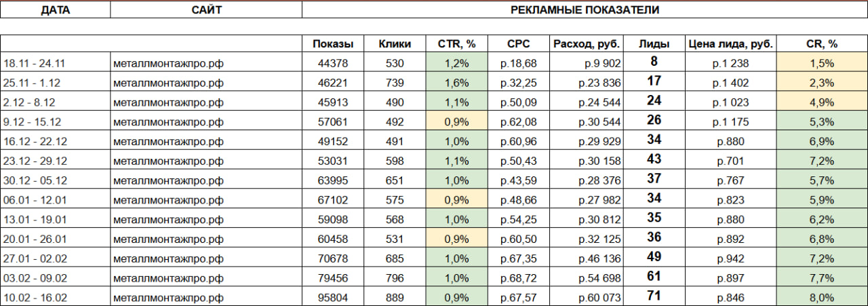Select the lead price cell showing р.701
Screen dimensions: 868x306
[x=730, y=161]
